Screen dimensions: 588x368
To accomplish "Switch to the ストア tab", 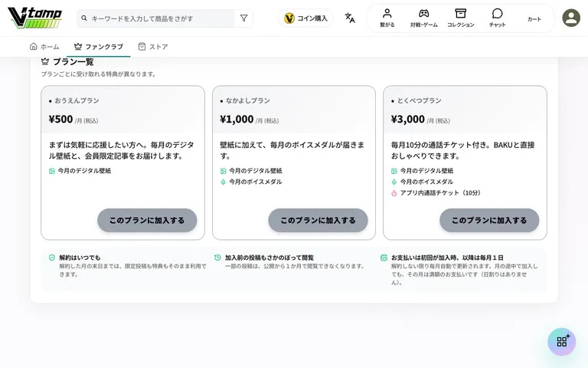I will click(x=152, y=47).
